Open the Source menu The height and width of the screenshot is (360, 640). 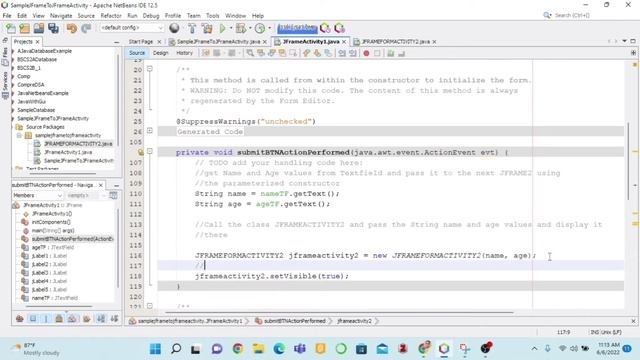coord(86,16)
